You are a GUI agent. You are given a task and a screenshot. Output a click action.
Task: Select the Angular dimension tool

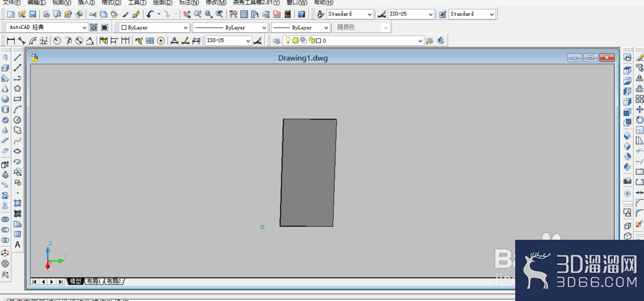click(x=90, y=41)
